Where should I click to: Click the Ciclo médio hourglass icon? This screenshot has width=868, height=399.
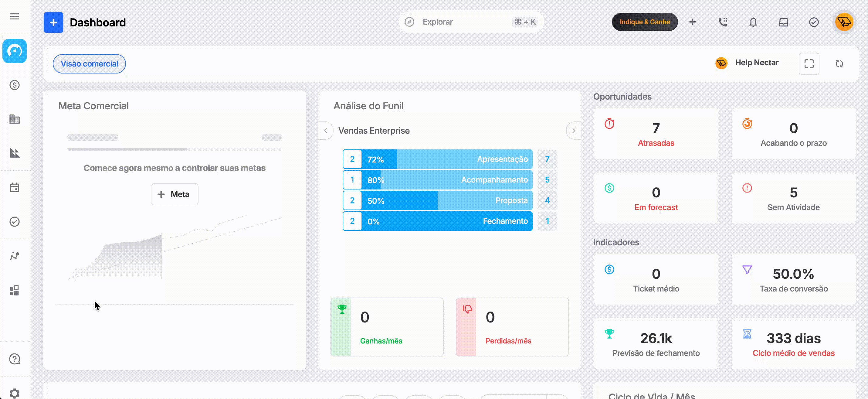pyautogui.click(x=747, y=334)
